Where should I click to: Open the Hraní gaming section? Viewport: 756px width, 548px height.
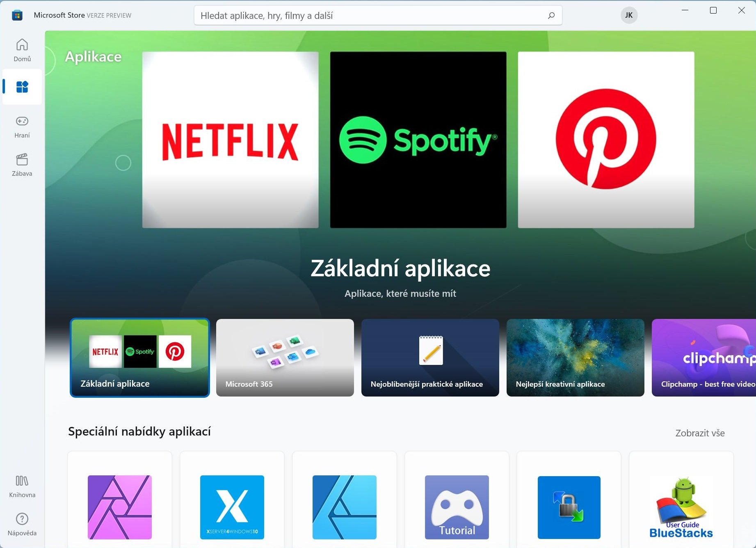(x=22, y=126)
